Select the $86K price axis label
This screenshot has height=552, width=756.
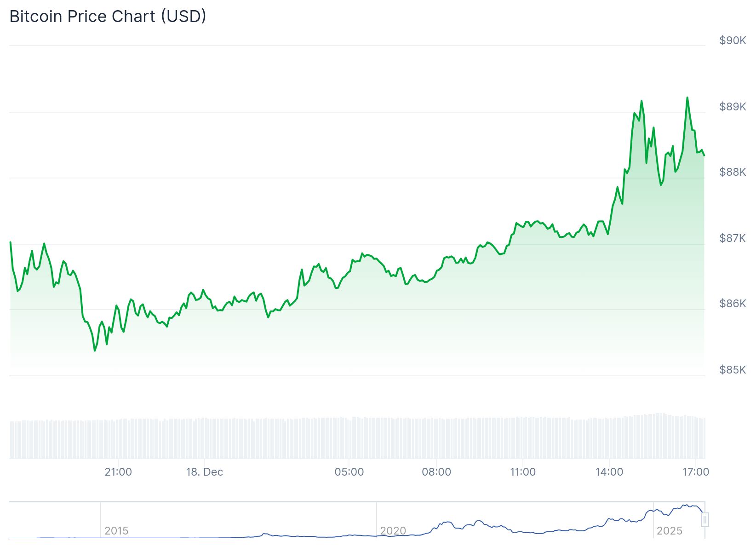(x=733, y=304)
